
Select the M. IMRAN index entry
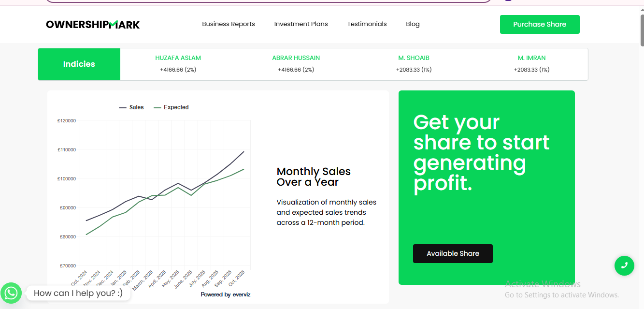point(531,64)
